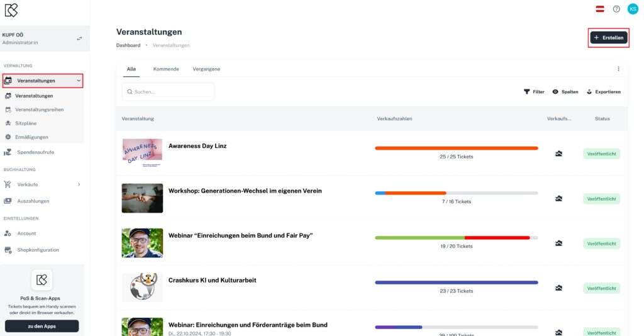Click sales channel icon for Workshop Generationen-Wechsel

point(558,198)
